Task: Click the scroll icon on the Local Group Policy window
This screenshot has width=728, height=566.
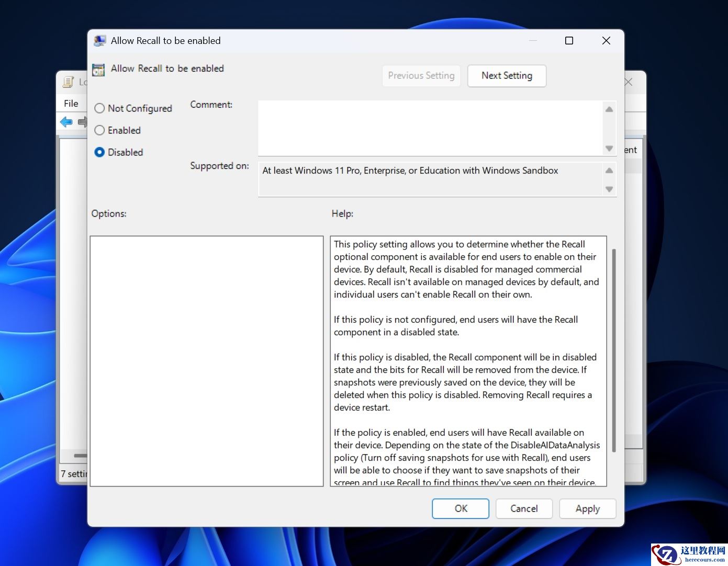Action: coord(69,82)
